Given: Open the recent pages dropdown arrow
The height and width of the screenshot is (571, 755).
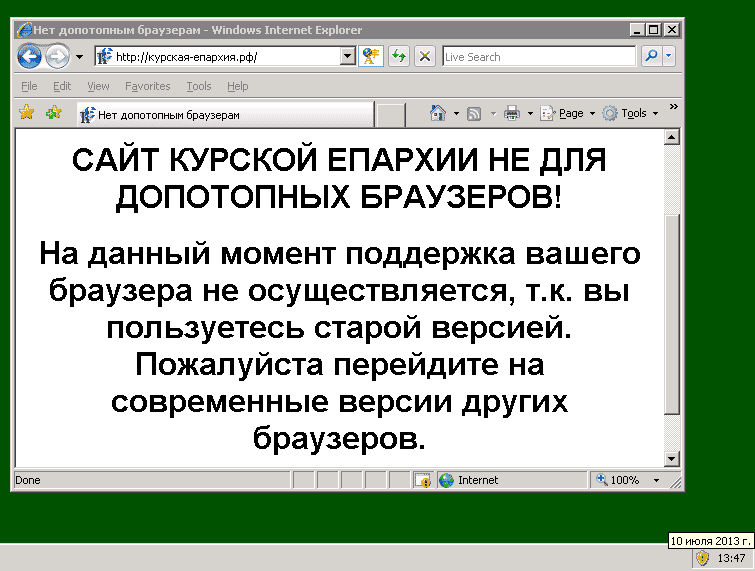Looking at the screenshot, I should pos(79,57).
